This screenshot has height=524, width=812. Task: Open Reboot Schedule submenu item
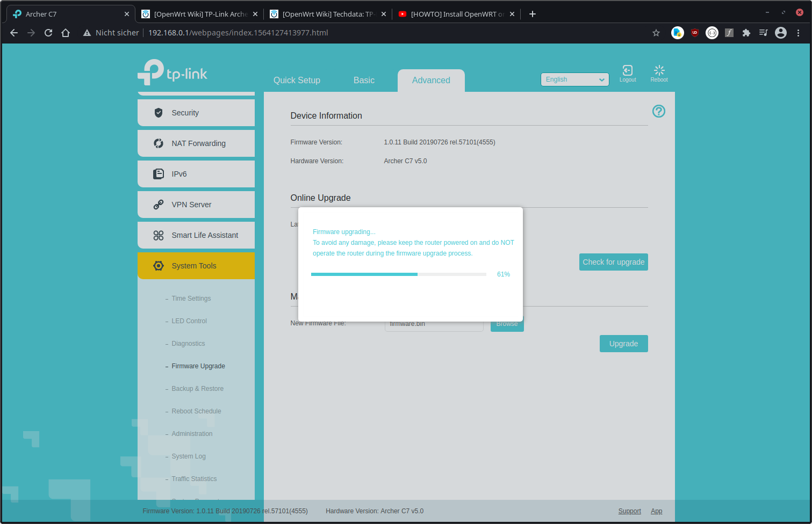[x=196, y=411]
